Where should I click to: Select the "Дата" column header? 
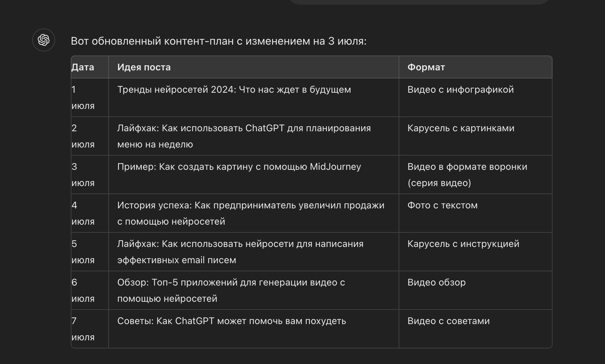90,67
